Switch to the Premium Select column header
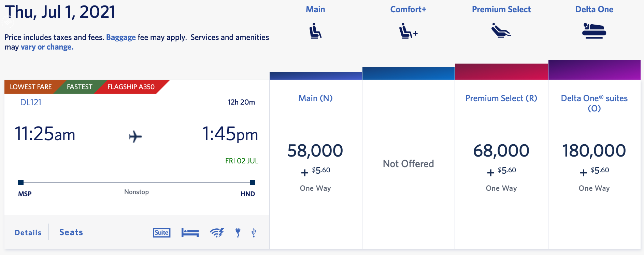Image resolution: width=644 pixels, height=255 pixels. (x=501, y=9)
